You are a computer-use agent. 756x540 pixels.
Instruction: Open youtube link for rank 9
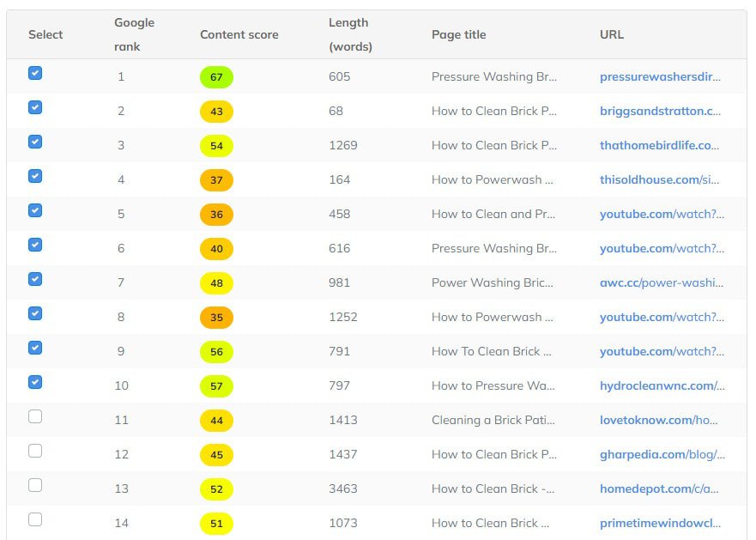[662, 351]
